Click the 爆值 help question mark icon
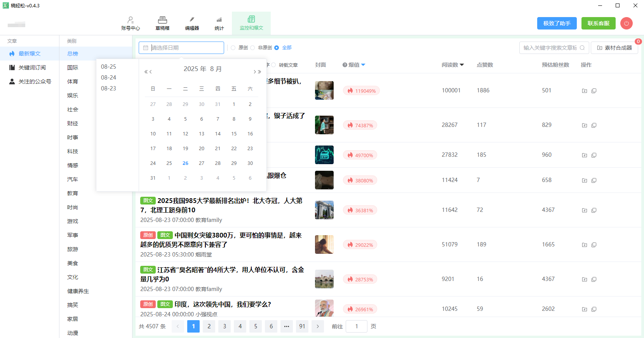 tap(345, 65)
